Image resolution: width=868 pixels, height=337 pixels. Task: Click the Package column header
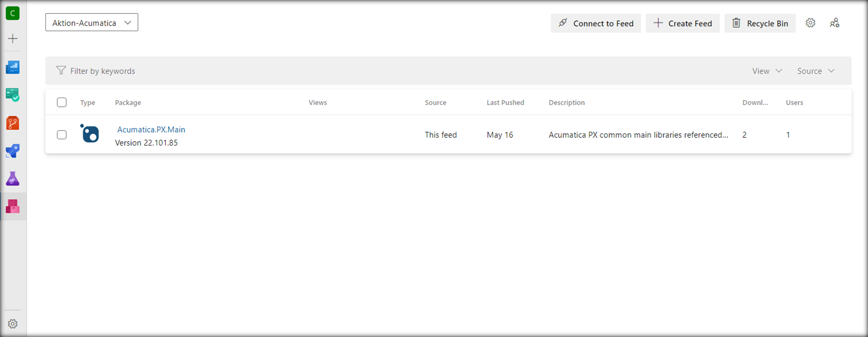click(x=128, y=103)
